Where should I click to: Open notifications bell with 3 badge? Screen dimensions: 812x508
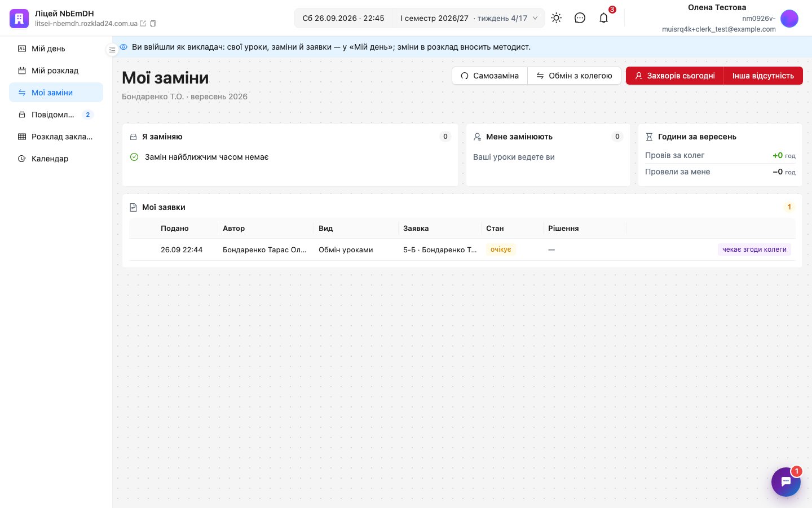604,18
